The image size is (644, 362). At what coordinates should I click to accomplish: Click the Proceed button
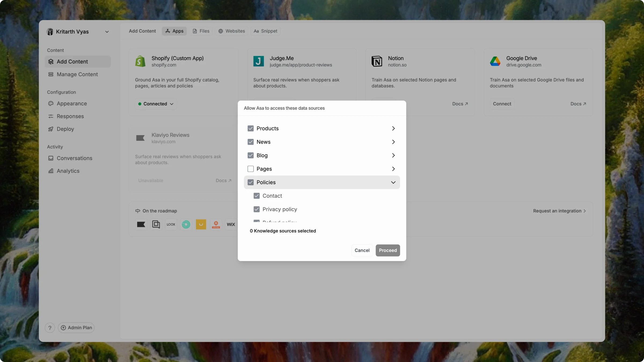[x=388, y=250]
